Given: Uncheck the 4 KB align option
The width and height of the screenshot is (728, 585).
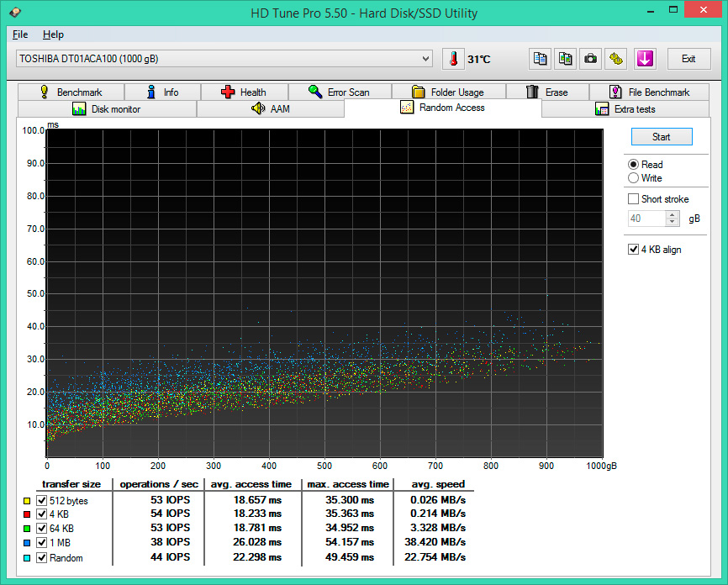Looking at the screenshot, I should [633, 250].
